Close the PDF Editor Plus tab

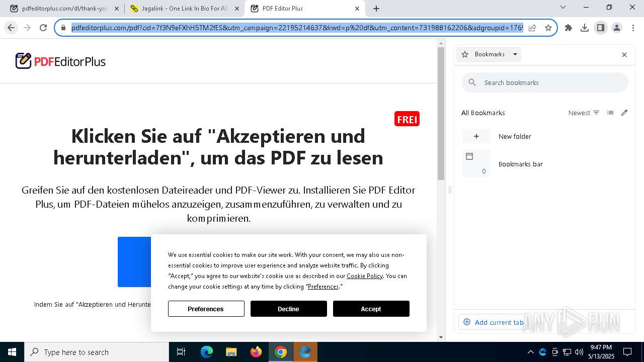(357, 9)
